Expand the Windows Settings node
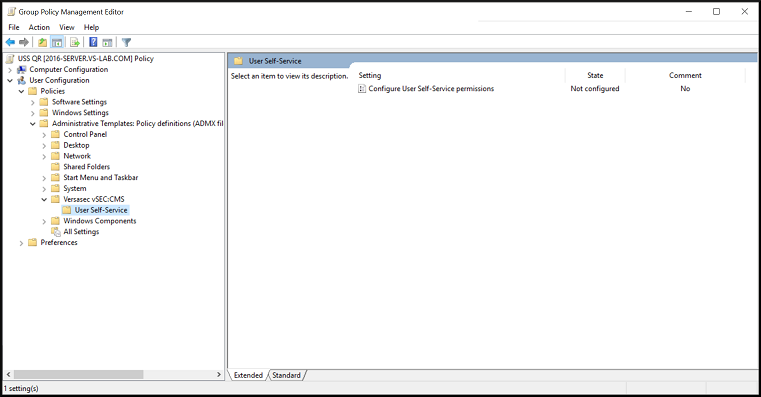This screenshot has height=397, width=761. tap(33, 113)
